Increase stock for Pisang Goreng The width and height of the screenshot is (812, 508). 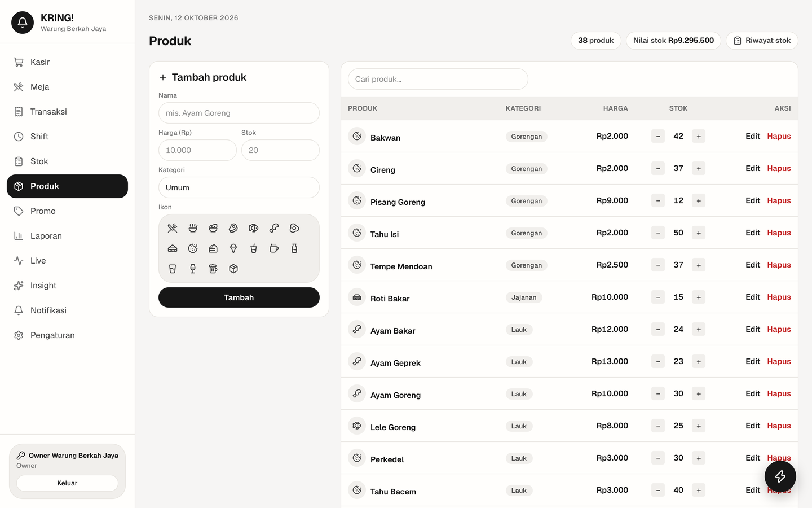(699, 200)
